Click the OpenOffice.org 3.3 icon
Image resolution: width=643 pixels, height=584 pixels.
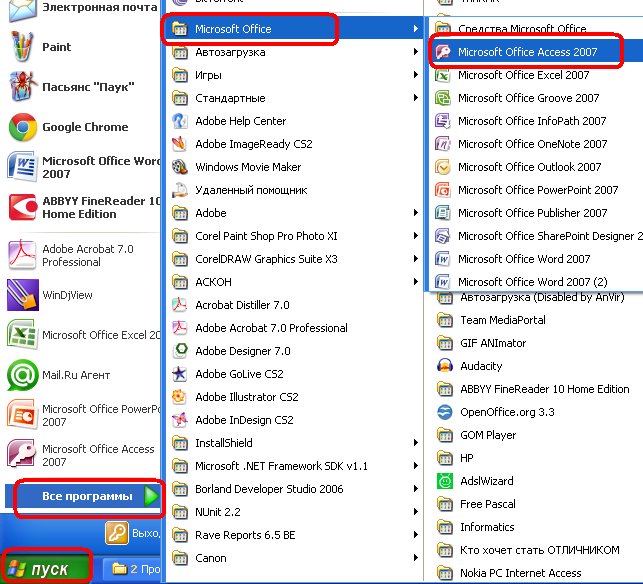pos(445,412)
